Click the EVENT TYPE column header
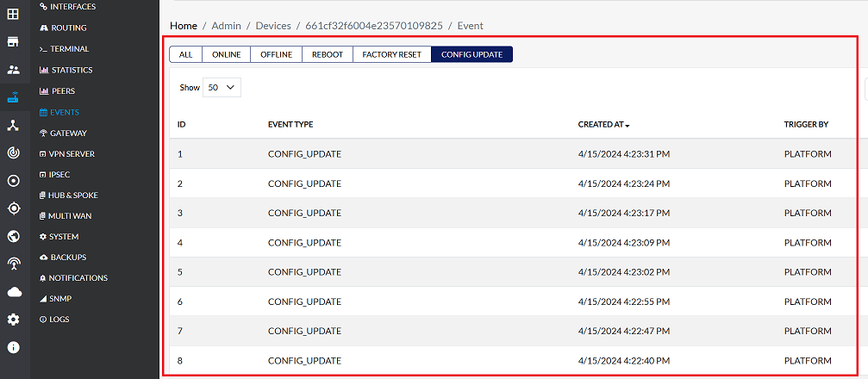Image resolution: width=868 pixels, height=379 pixels. click(290, 125)
